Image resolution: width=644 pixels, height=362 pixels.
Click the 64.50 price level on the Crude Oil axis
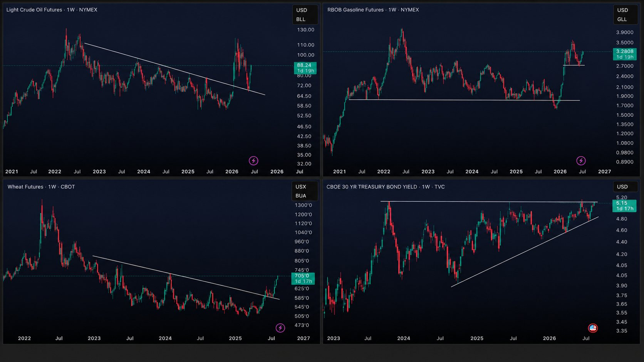[304, 96]
